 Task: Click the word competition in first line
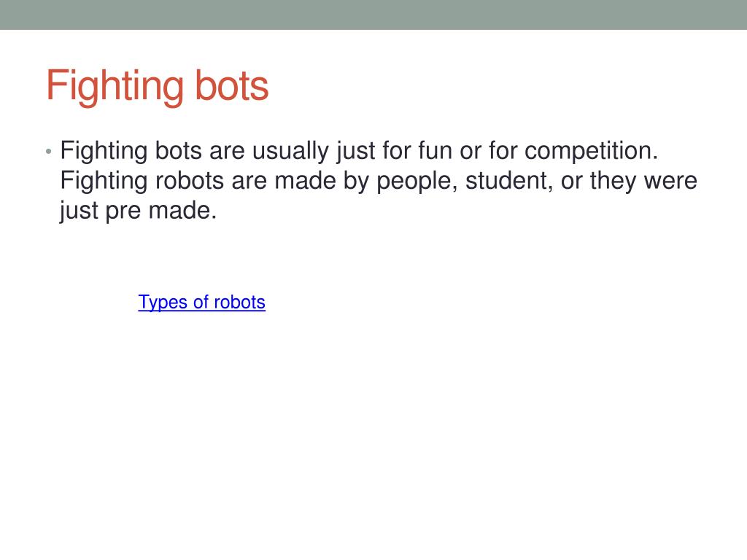591,152
